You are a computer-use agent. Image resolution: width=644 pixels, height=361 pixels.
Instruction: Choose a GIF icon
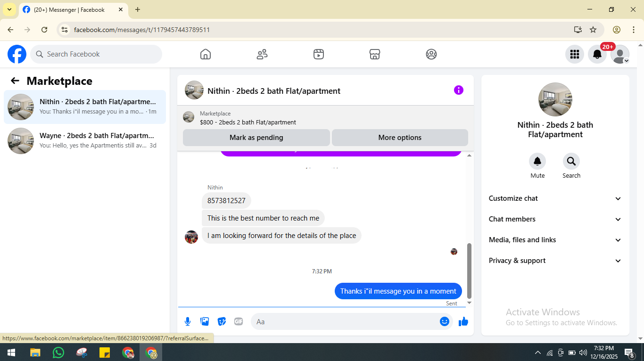239,321
